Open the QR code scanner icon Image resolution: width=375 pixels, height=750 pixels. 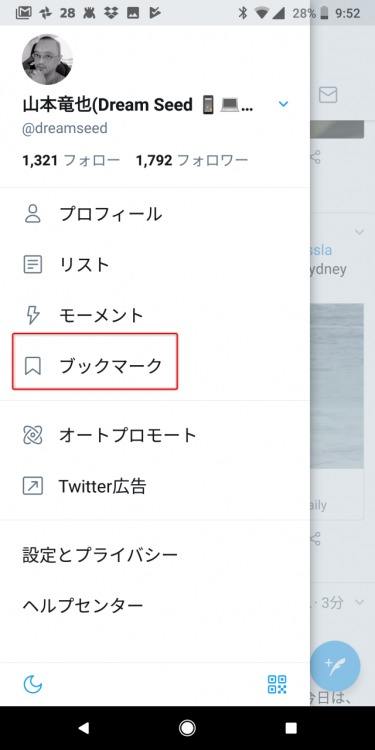pos(277,684)
